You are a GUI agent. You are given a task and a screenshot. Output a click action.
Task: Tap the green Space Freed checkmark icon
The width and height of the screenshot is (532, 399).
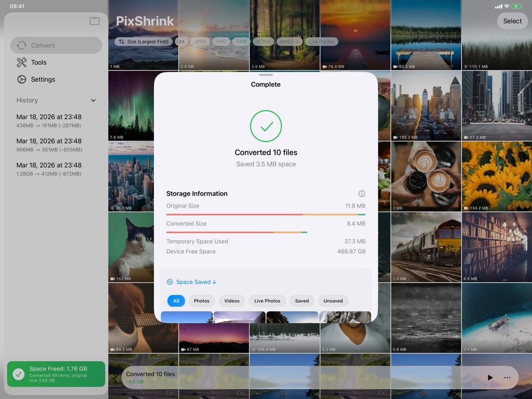(18, 374)
